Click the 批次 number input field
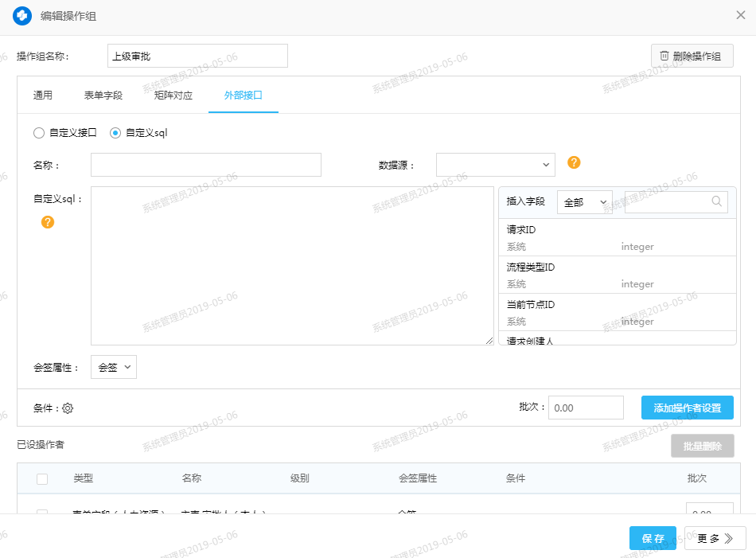Viewport: 756px width, 558px height. [x=586, y=408]
